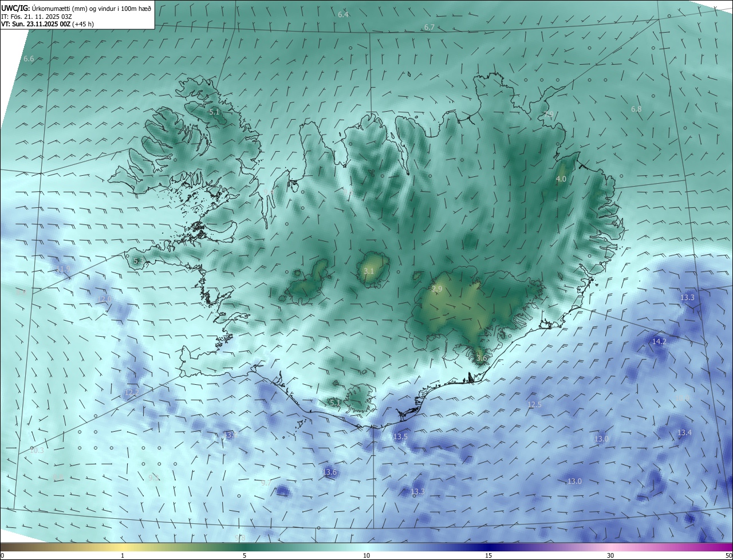
Task: Click the 12.5 precipitation value
Action: [x=534, y=405]
